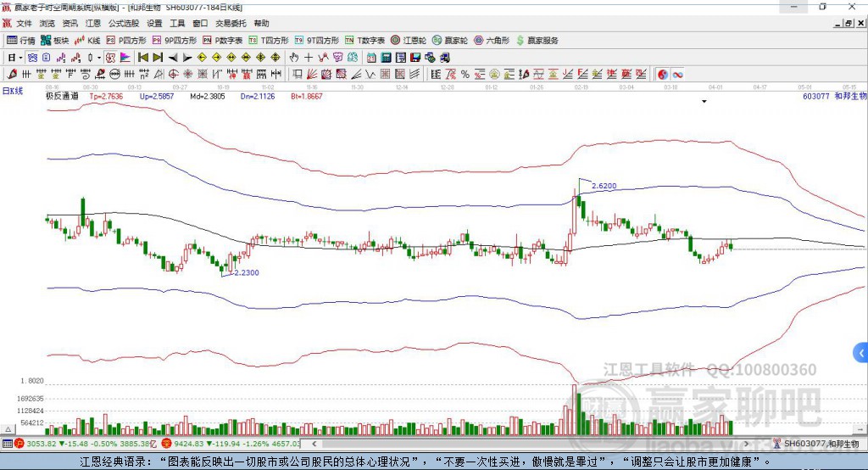868x470 pixels.
Task: Step chart back with black left arrow
Action: 173,58
